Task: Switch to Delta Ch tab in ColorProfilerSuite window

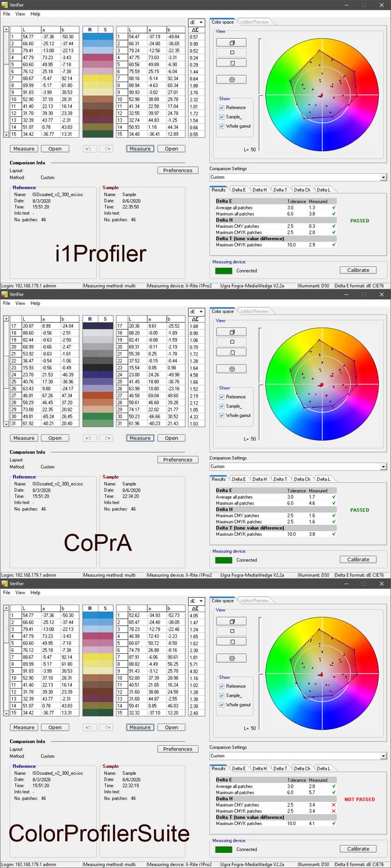Action: coord(302,768)
